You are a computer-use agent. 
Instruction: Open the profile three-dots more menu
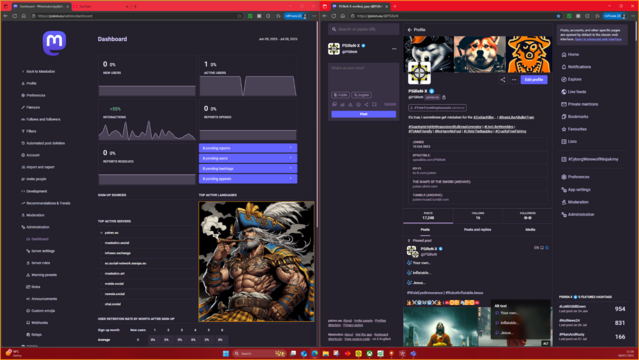coord(514,80)
